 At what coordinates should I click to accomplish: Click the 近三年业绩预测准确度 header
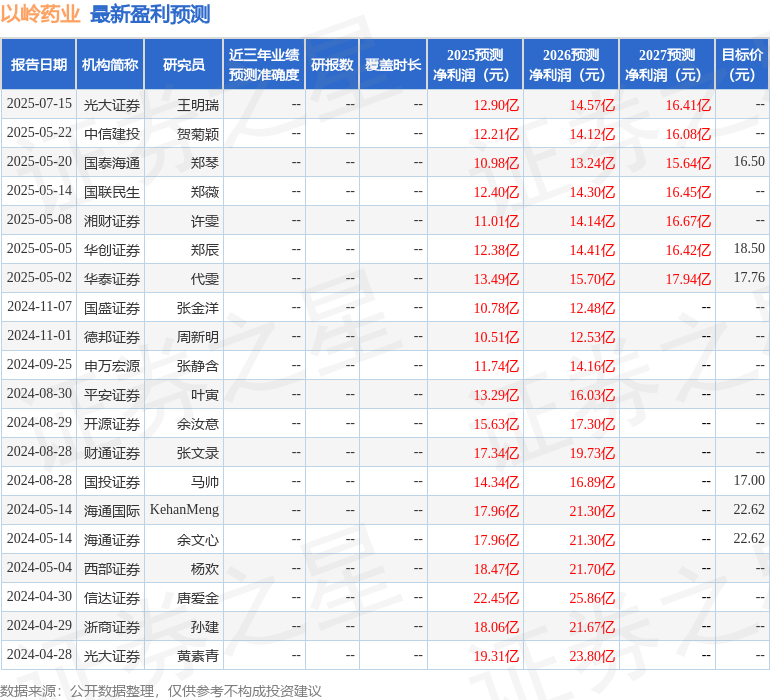click(x=264, y=64)
